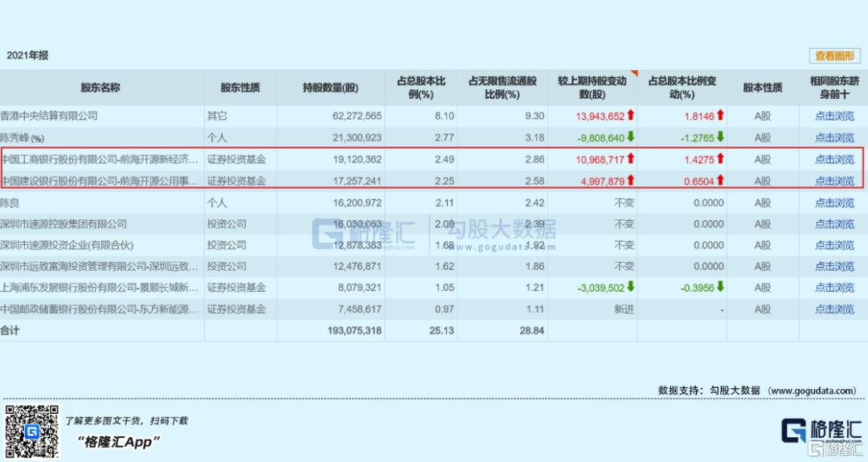Click the 格隆汇 logo at bottom right

pos(821,431)
